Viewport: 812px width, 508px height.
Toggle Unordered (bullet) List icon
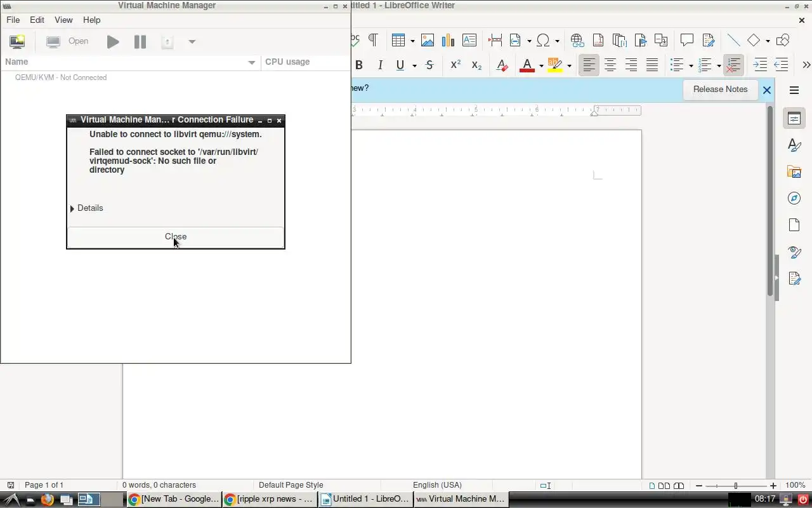click(x=678, y=65)
